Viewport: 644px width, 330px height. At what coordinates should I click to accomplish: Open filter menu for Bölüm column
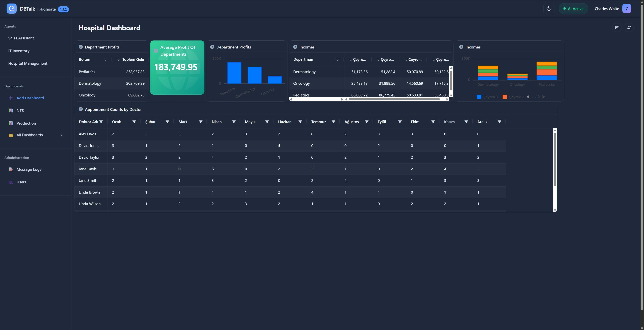(105, 59)
